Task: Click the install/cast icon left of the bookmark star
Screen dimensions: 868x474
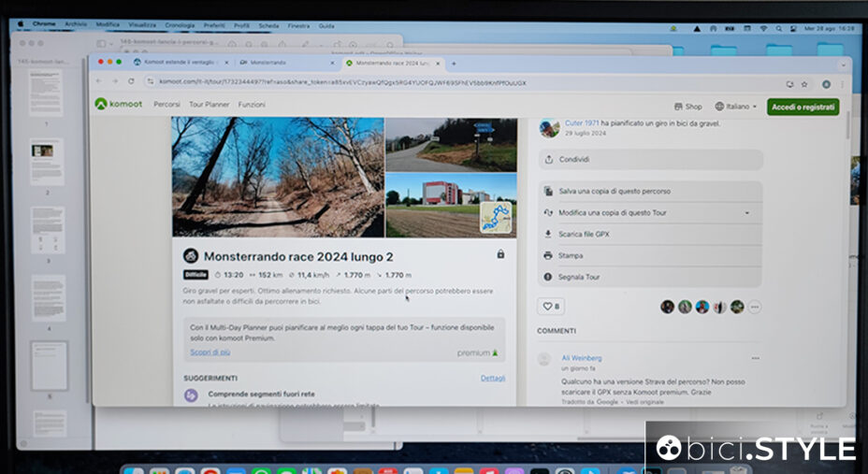Action: 790,84
